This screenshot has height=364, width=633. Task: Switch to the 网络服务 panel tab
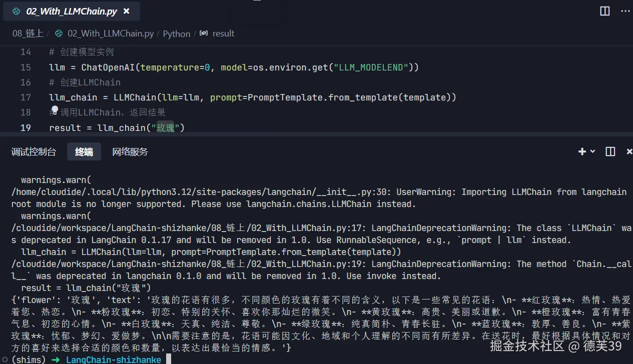[x=130, y=152]
